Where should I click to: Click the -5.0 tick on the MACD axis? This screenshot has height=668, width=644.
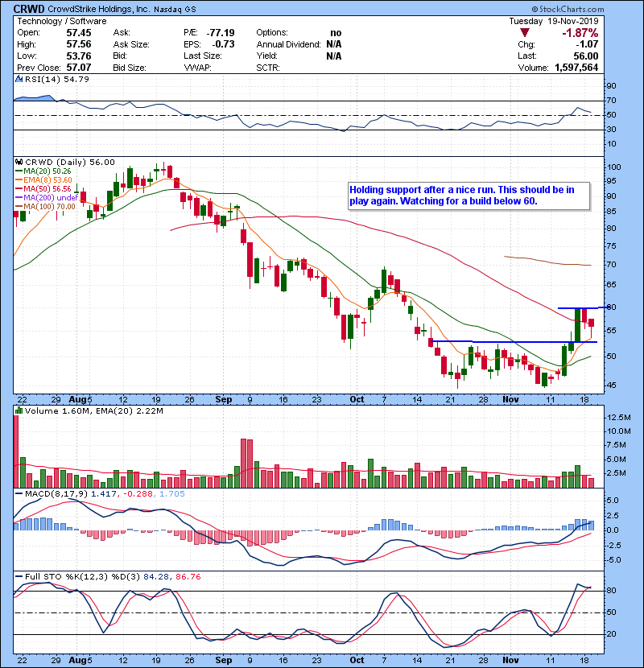coord(613,560)
